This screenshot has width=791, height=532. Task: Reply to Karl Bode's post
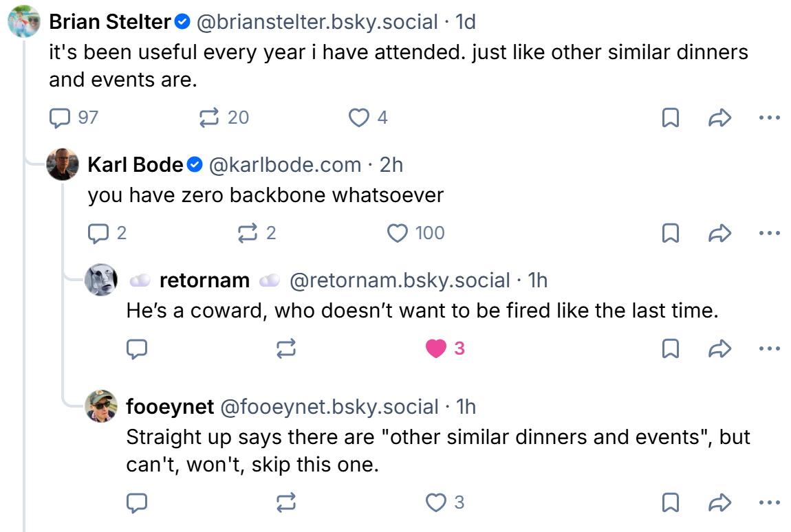pos(99,234)
